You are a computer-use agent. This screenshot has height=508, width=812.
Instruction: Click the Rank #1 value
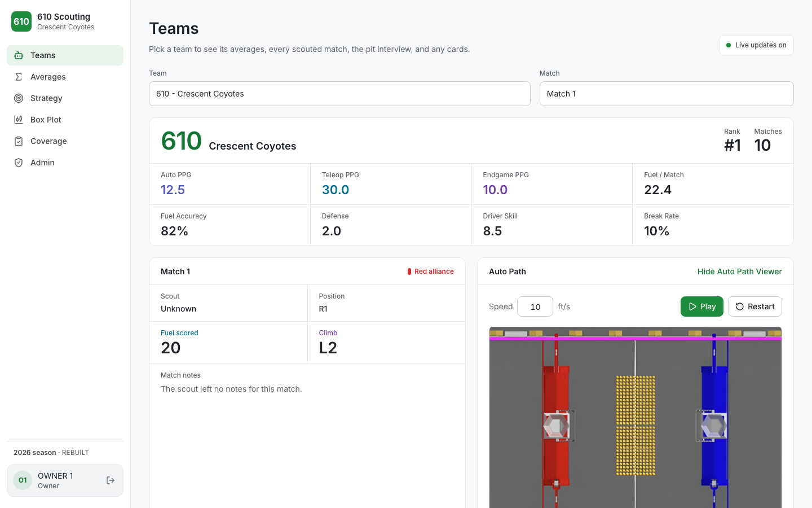(x=732, y=145)
